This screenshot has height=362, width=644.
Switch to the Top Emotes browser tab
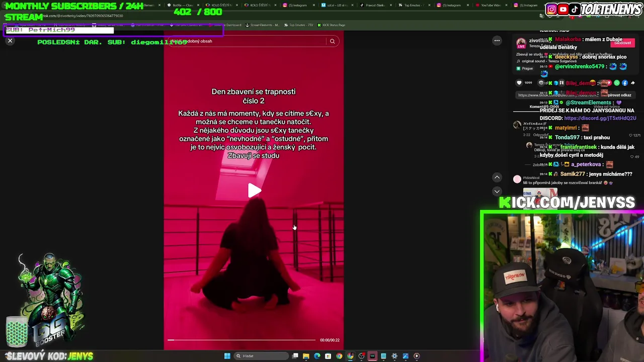pos(414,5)
